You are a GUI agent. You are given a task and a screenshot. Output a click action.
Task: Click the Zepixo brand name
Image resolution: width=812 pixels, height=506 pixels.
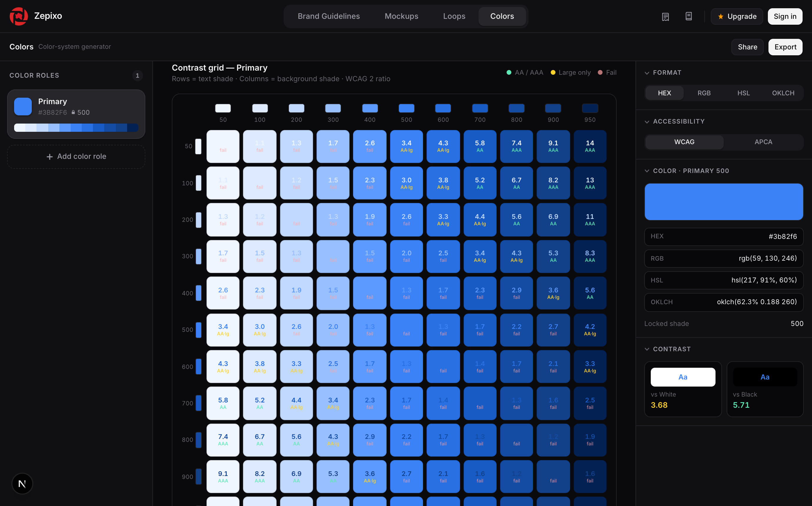48,16
